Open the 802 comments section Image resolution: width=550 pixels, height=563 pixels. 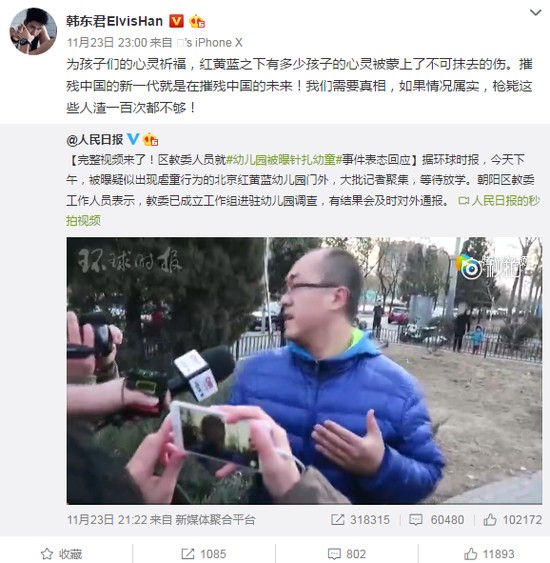coord(346,554)
